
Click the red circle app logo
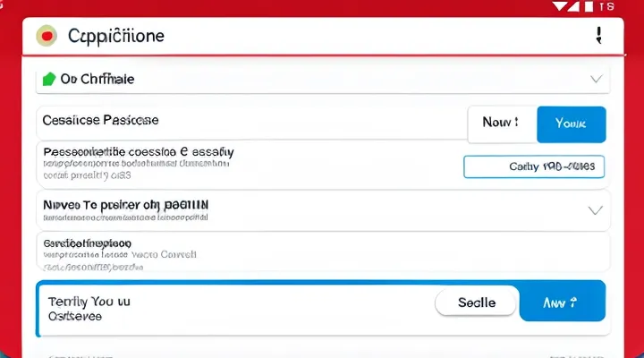[47, 37]
